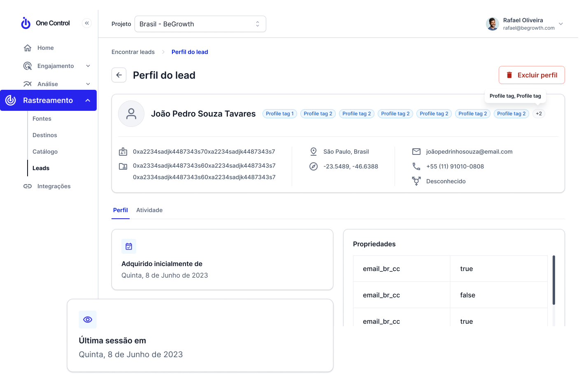Image resolution: width=588 pixels, height=374 pixels.
Task: Select Leads in the sidebar
Action: tap(41, 168)
